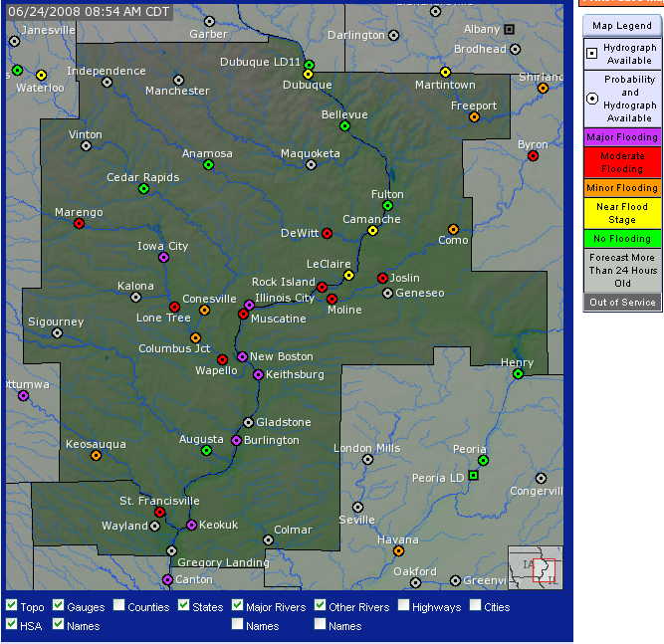Click the Keokuk river gauge marker
664x644 pixels.
pos(191,525)
